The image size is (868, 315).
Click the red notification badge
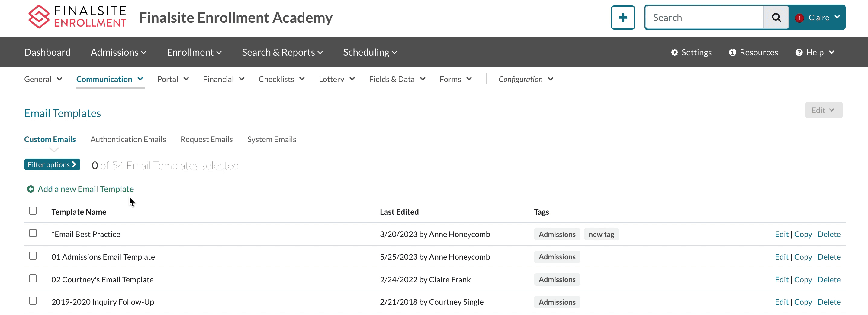[x=799, y=18]
